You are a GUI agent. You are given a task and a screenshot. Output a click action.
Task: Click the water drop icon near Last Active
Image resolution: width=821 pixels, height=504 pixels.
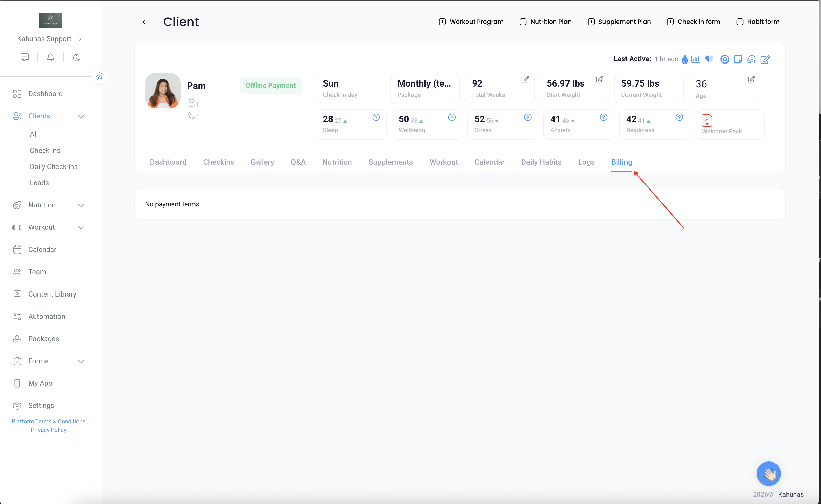(685, 59)
